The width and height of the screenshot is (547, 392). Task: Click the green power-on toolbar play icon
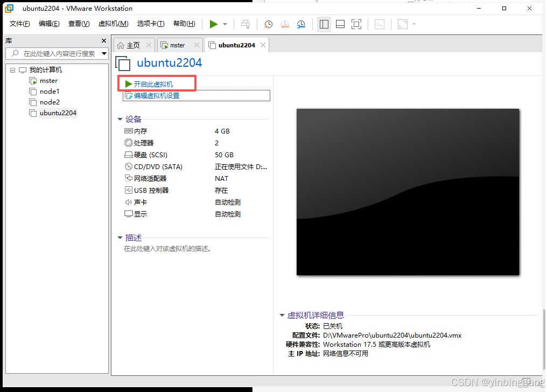(214, 24)
